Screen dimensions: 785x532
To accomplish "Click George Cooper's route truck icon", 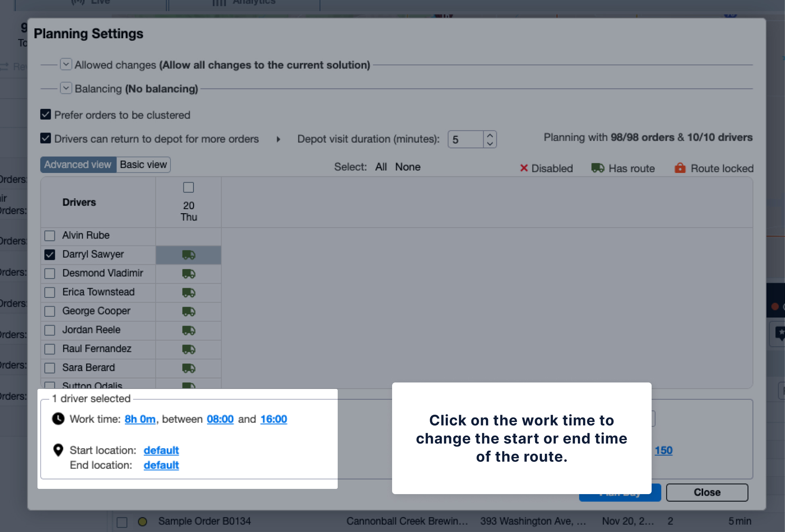I will click(x=189, y=312).
